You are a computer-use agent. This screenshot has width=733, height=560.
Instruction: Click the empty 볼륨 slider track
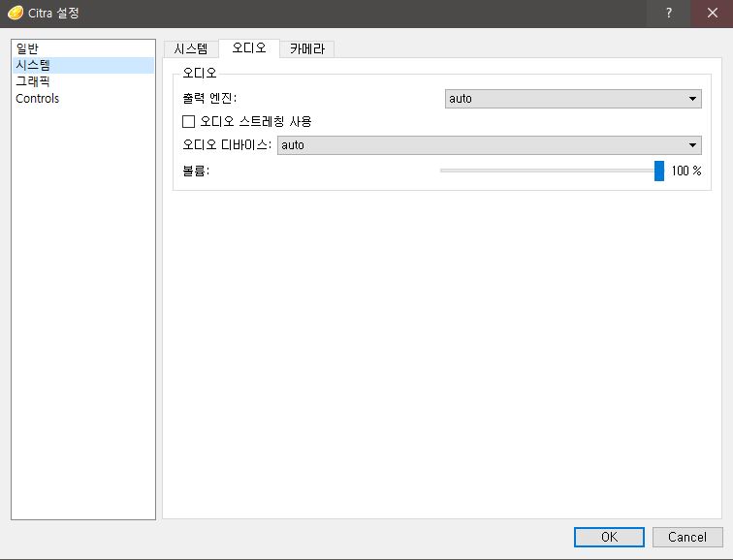[x=543, y=171]
